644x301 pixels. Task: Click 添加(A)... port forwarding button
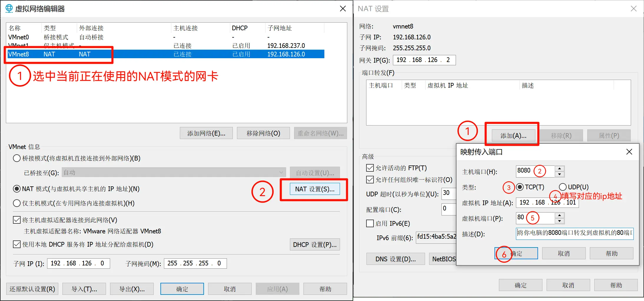coord(514,136)
